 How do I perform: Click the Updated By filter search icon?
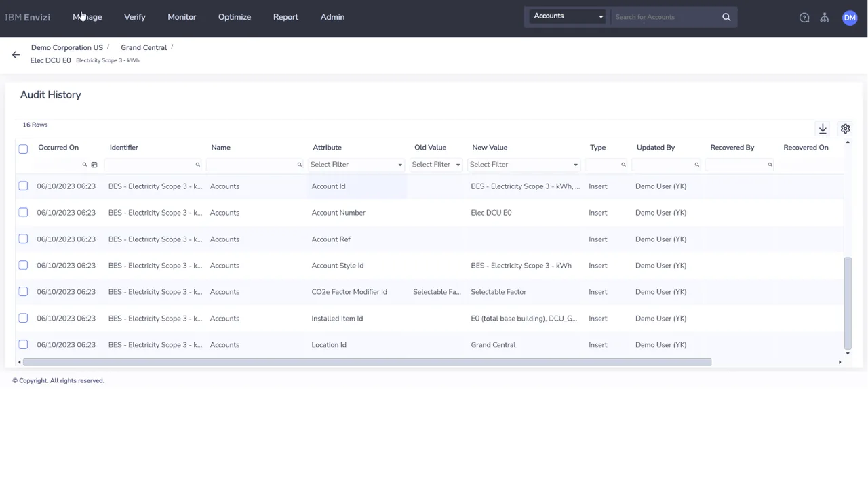(x=696, y=165)
